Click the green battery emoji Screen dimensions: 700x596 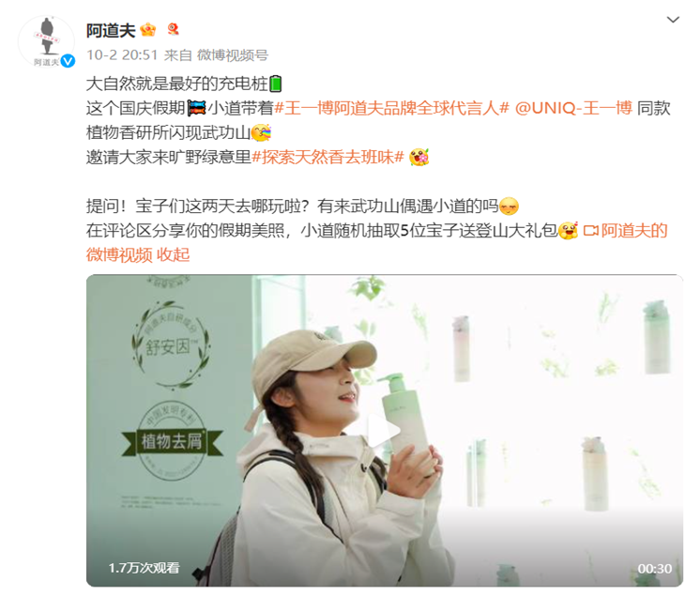tap(276, 84)
